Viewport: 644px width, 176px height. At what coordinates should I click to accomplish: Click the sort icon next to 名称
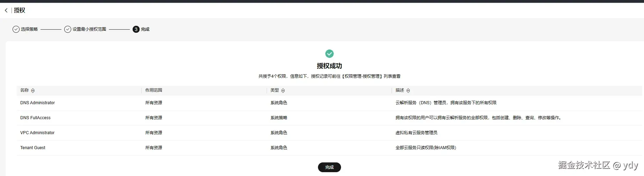click(33, 91)
